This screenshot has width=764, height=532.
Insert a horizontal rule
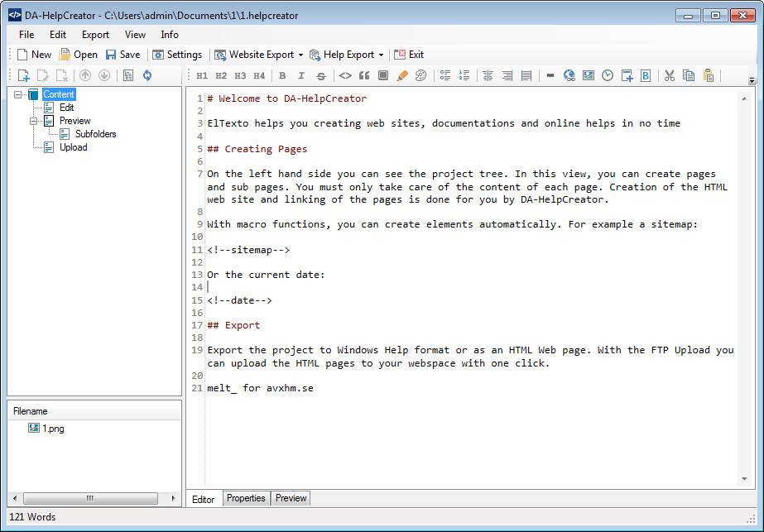(550, 75)
